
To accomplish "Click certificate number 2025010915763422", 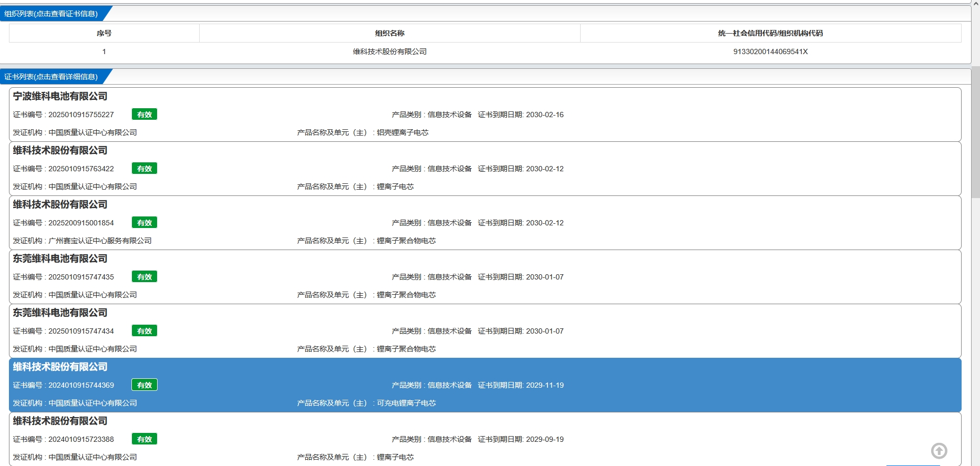I will click(81, 169).
